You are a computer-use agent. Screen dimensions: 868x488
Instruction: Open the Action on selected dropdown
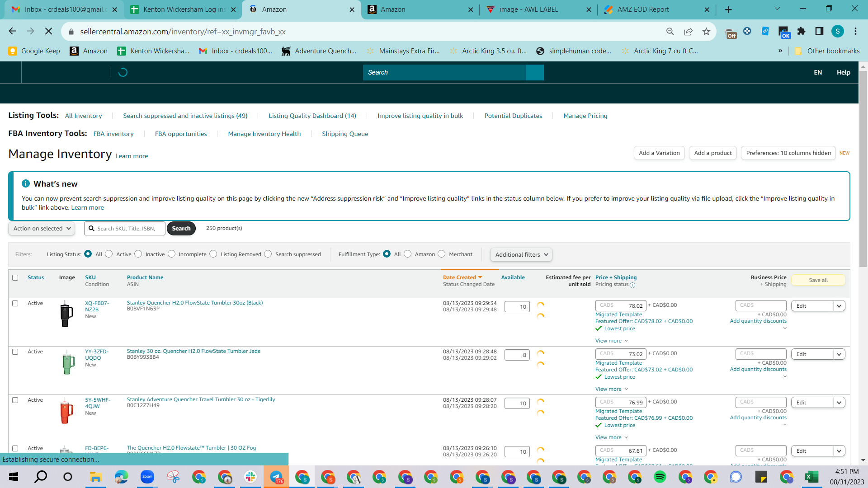point(42,228)
